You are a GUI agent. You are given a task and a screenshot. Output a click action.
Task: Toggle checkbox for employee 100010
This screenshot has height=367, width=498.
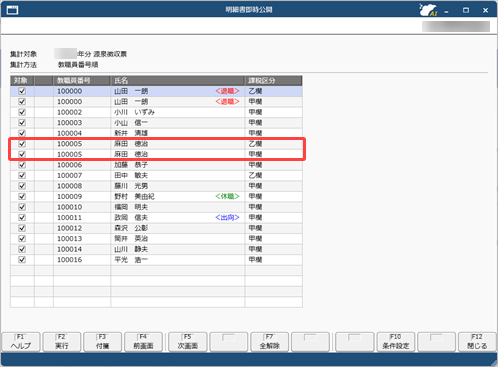pyautogui.click(x=22, y=207)
